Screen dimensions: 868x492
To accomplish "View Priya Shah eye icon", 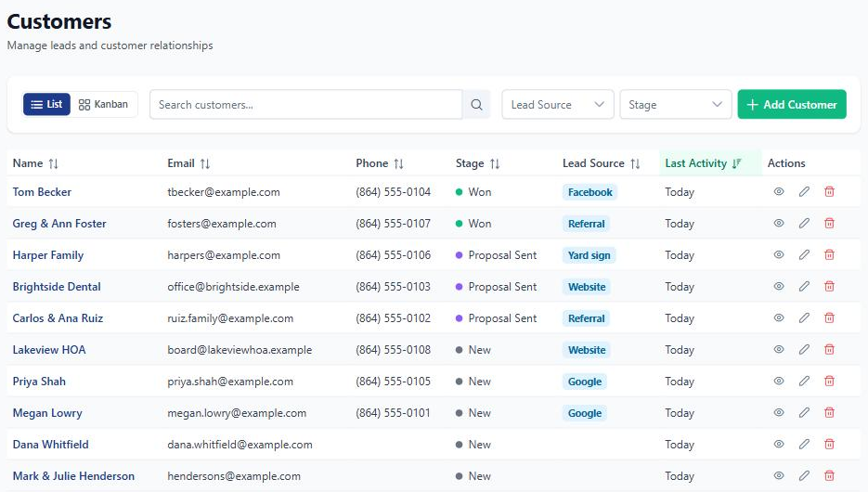I will (779, 381).
